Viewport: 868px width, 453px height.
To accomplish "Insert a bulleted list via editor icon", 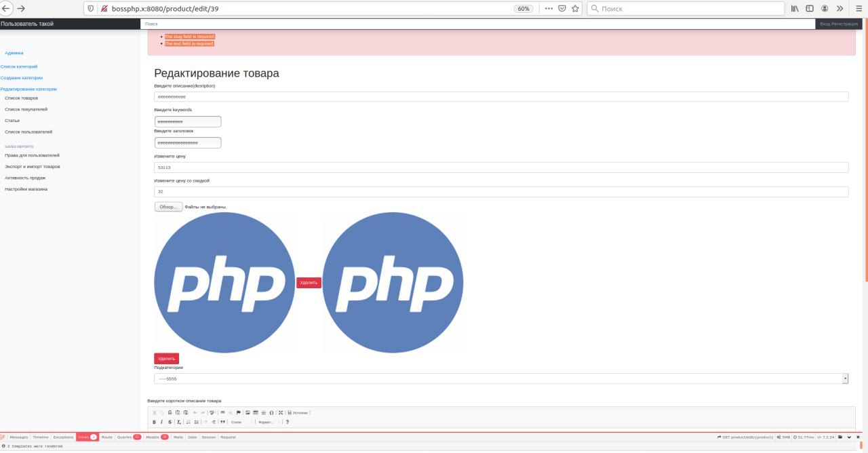I will [x=197, y=422].
